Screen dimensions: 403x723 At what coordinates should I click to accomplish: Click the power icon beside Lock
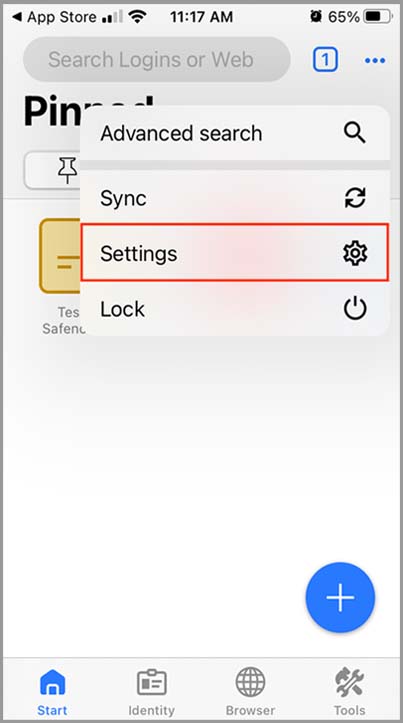pyautogui.click(x=355, y=308)
